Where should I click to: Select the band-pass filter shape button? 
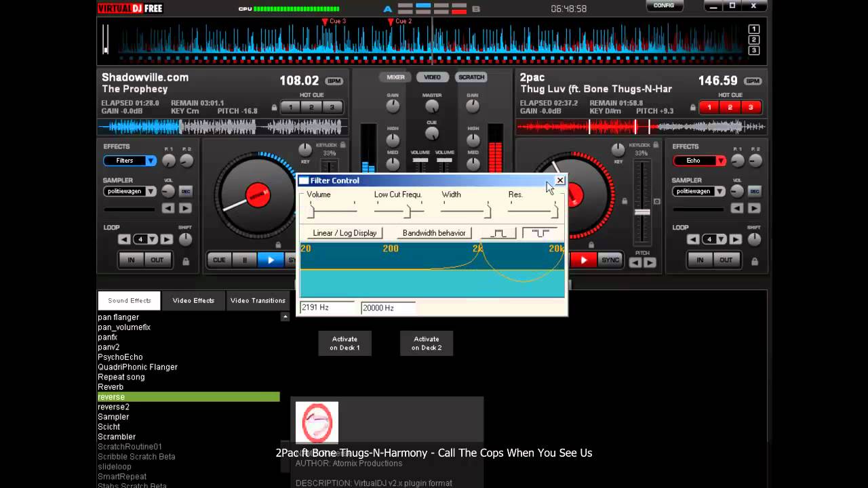coord(498,232)
